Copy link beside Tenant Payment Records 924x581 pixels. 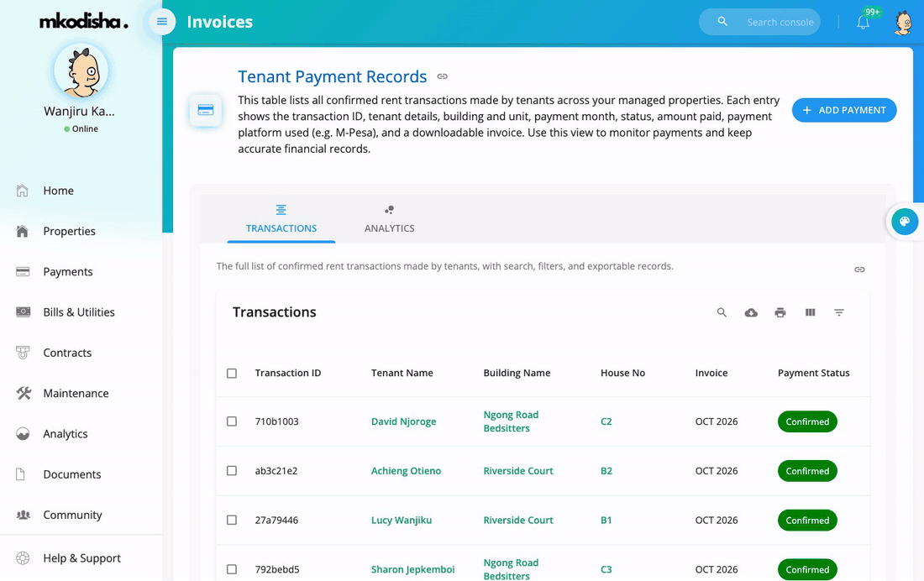coord(443,76)
